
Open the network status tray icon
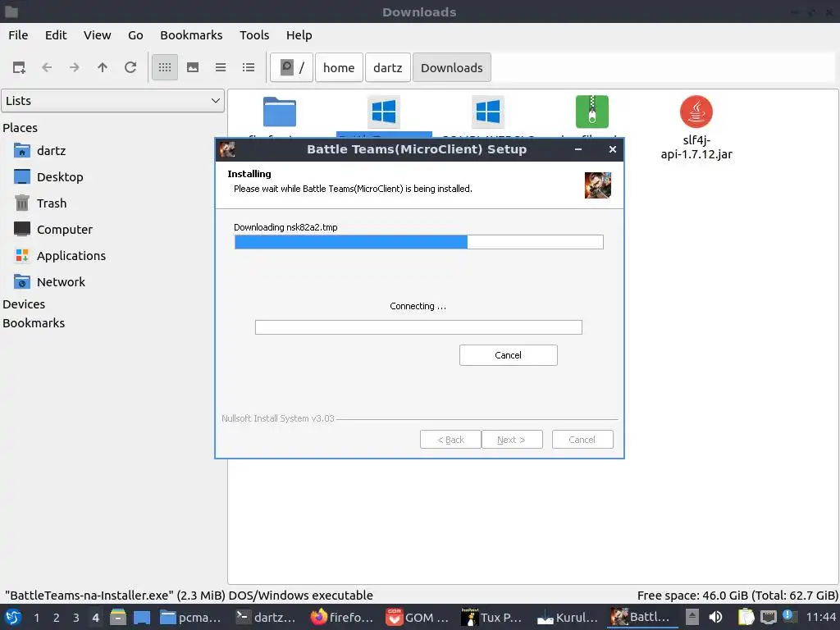pyautogui.click(x=768, y=617)
